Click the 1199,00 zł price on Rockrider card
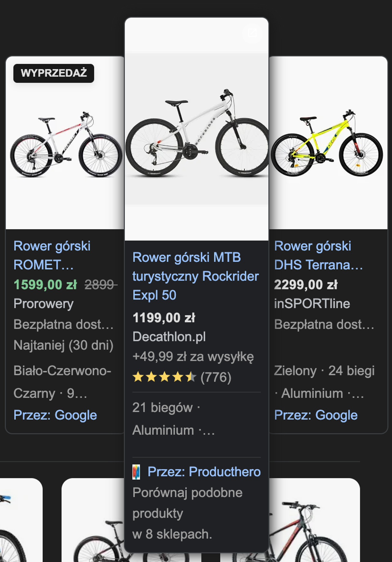This screenshot has height=562, width=392. coord(164,318)
